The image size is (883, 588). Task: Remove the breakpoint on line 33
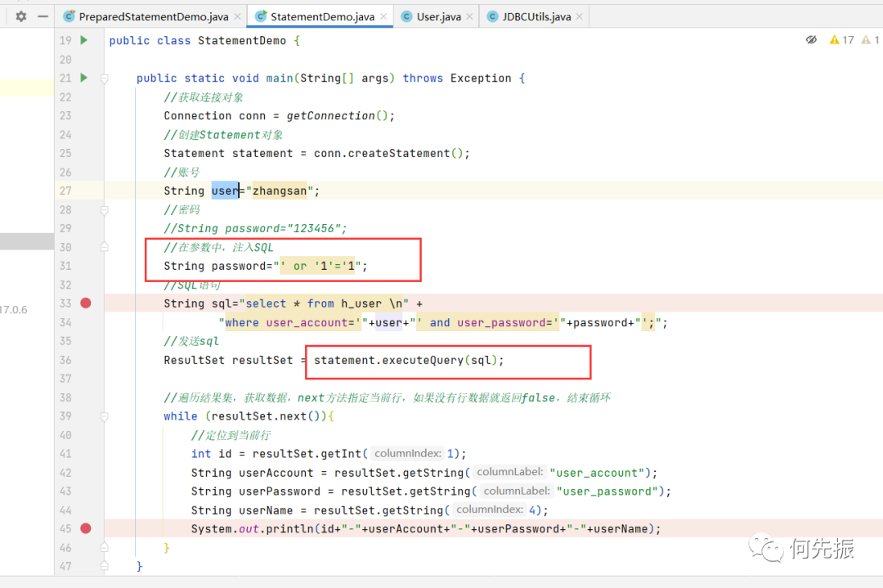coord(86,303)
